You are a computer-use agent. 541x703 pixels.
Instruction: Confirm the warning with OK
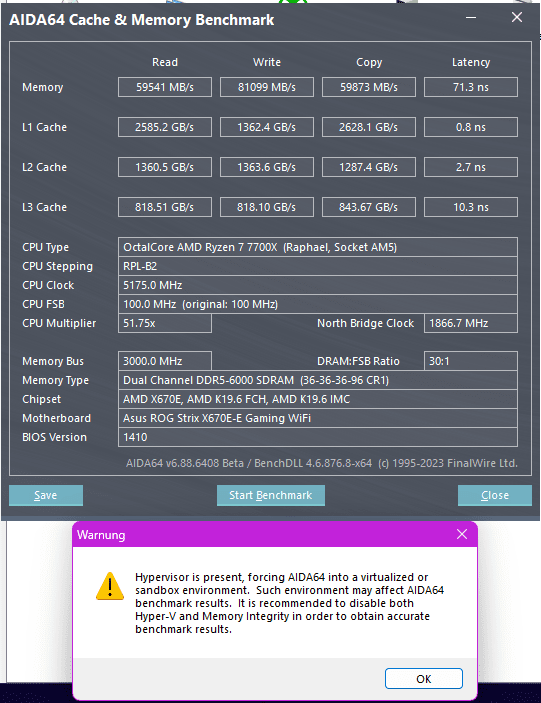tap(424, 679)
